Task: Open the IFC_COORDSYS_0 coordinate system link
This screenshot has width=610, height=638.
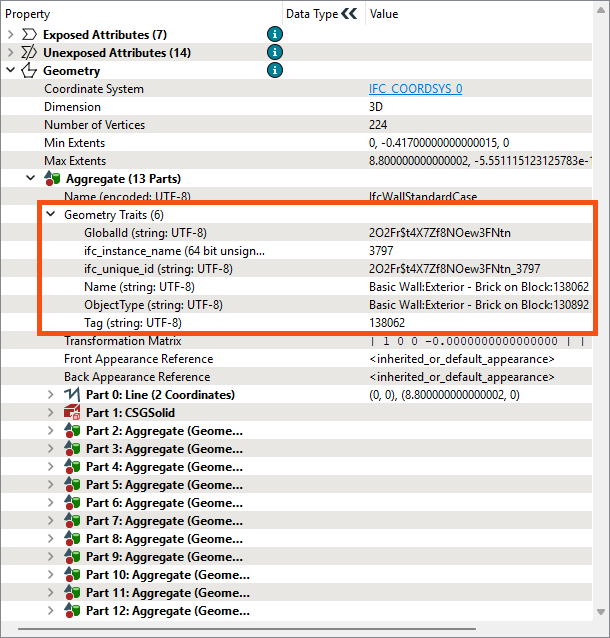Action: [415, 89]
